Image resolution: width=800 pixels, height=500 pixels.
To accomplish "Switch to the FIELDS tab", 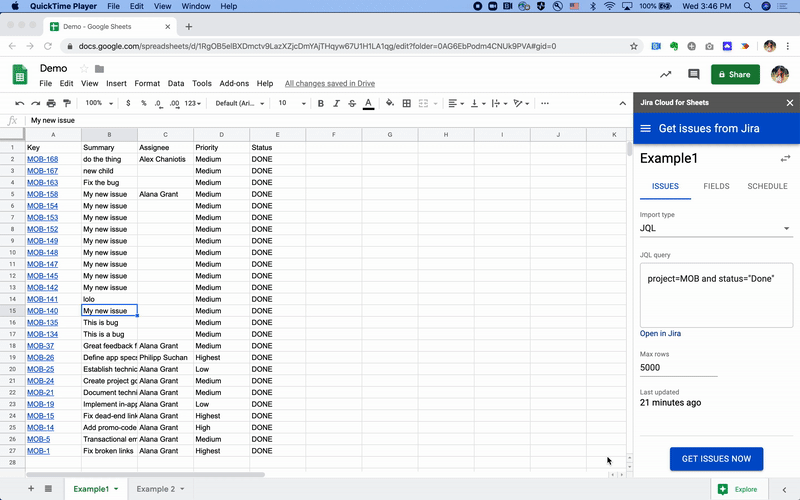I will (716, 186).
